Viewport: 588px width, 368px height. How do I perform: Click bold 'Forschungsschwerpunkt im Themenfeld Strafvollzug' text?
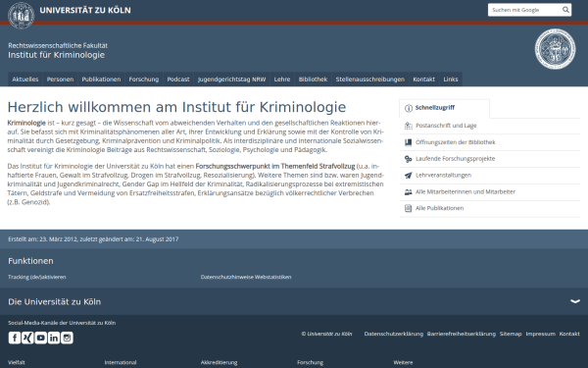275,166
